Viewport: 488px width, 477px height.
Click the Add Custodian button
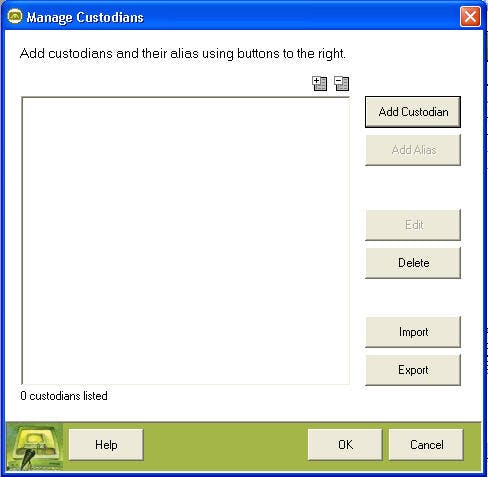click(413, 112)
